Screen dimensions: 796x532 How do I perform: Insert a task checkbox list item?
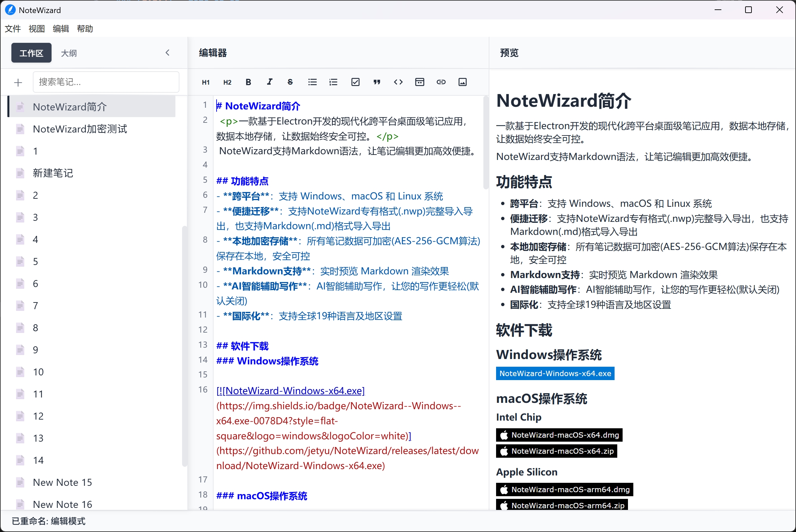coord(355,82)
